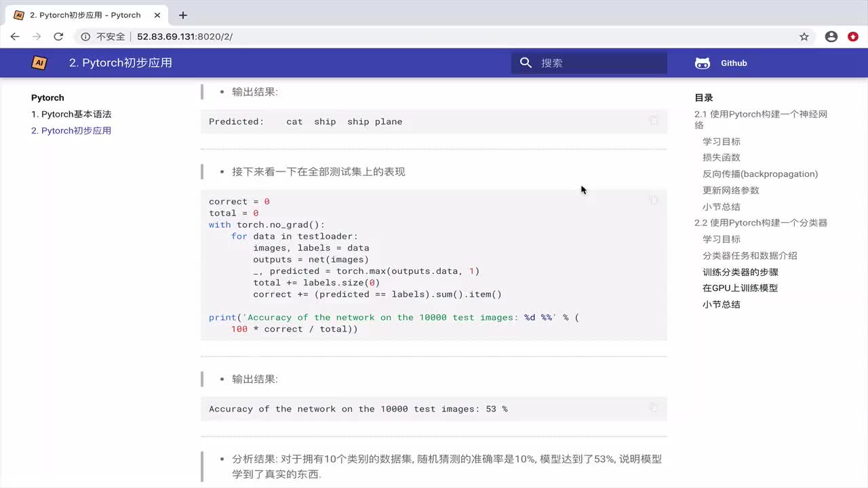This screenshot has height=488, width=868.
Task: Jump to 更新网络参数 section
Action: coord(731,190)
